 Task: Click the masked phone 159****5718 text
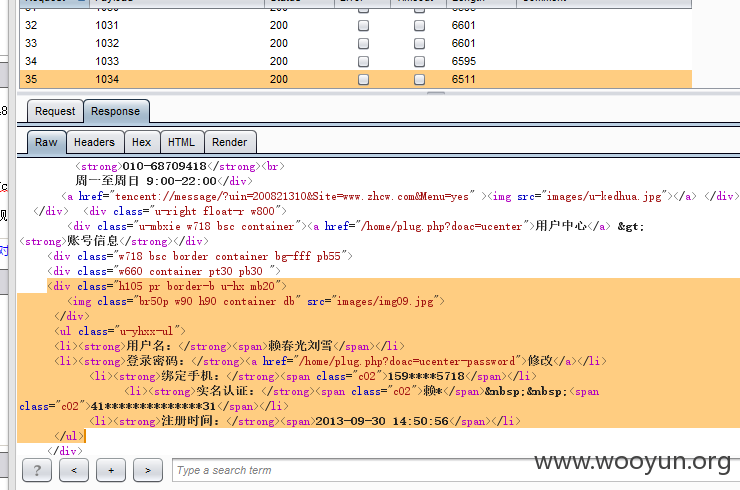pos(426,376)
